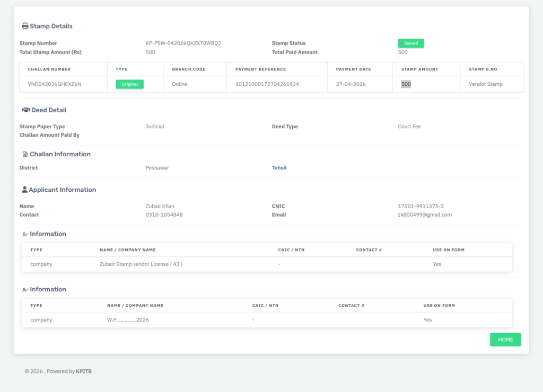Image resolution: width=543 pixels, height=392 pixels.
Task: Click the Vendor Stamp cell
Action: (x=486, y=84)
